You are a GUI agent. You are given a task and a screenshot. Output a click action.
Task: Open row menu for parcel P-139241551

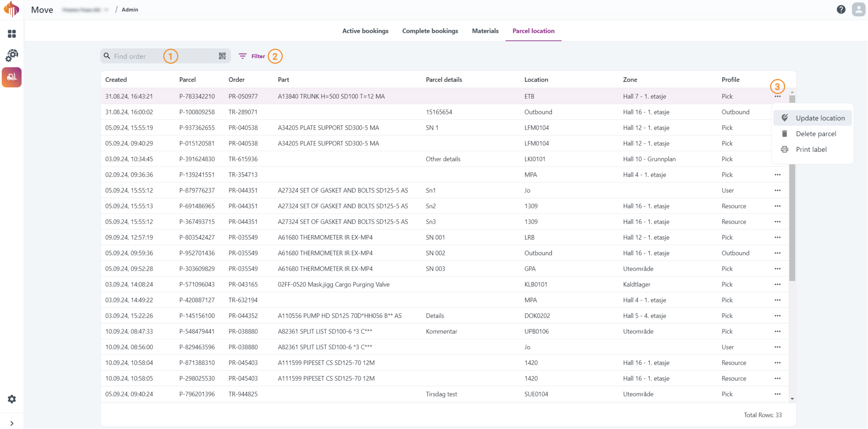(x=777, y=175)
